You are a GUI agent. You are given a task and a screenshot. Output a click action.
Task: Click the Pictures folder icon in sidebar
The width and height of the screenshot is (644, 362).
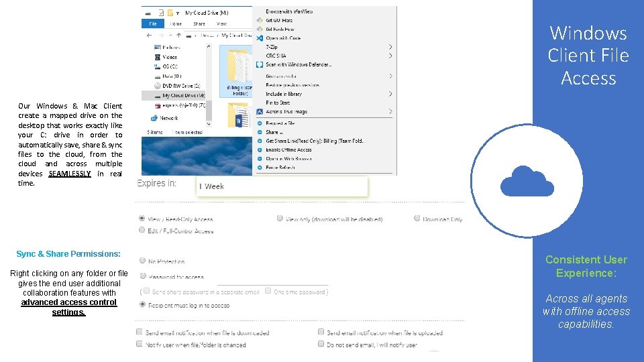click(x=157, y=48)
